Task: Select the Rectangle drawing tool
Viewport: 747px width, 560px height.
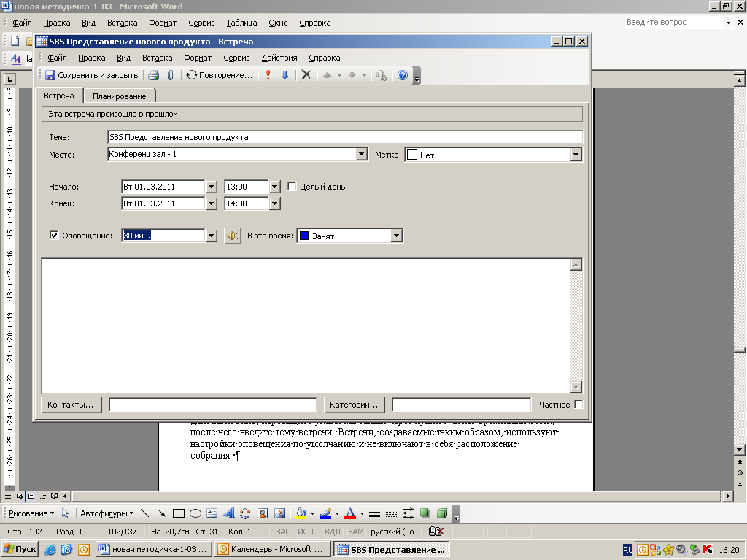Action: [179, 513]
